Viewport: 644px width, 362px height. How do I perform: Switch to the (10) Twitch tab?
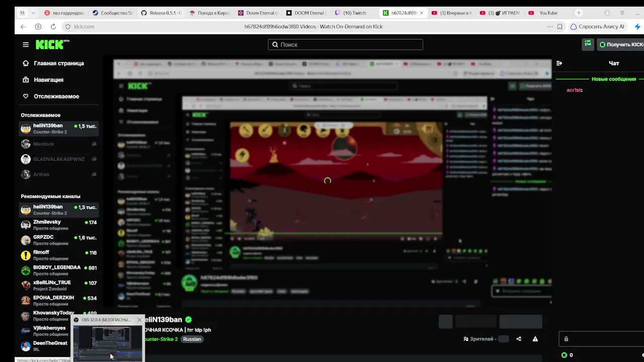[x=354, y=13]
